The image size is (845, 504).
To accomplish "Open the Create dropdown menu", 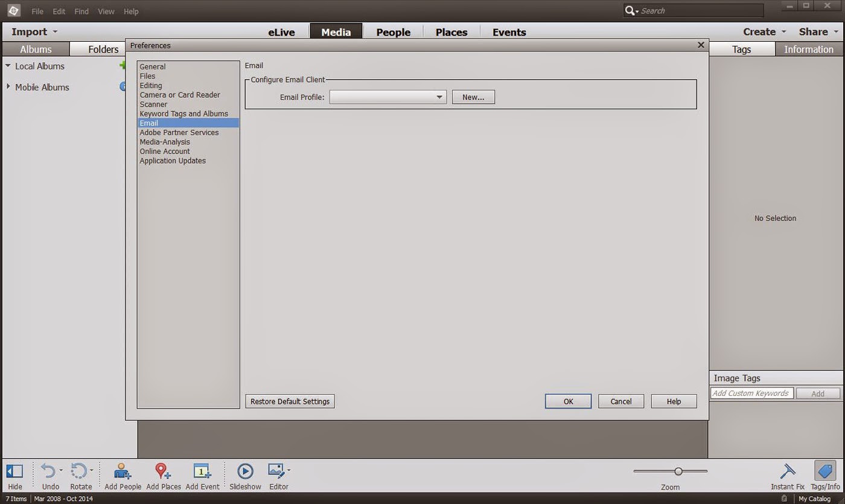I will [x=765, y=32].
